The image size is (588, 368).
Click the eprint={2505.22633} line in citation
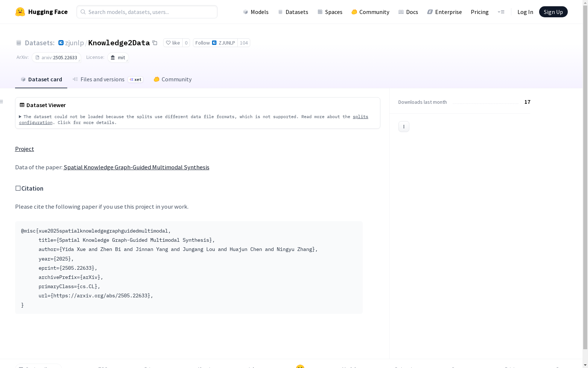pyautogui.click(x=68, y=268)
